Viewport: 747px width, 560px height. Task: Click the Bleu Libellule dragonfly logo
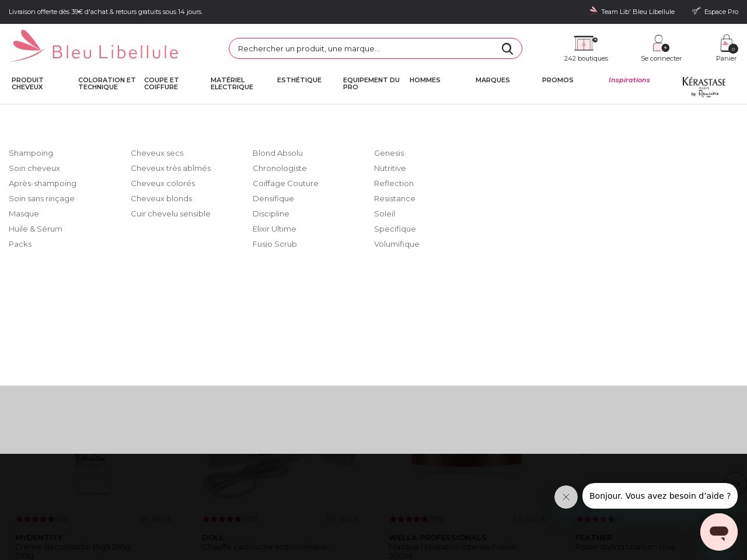coord(94,46)
